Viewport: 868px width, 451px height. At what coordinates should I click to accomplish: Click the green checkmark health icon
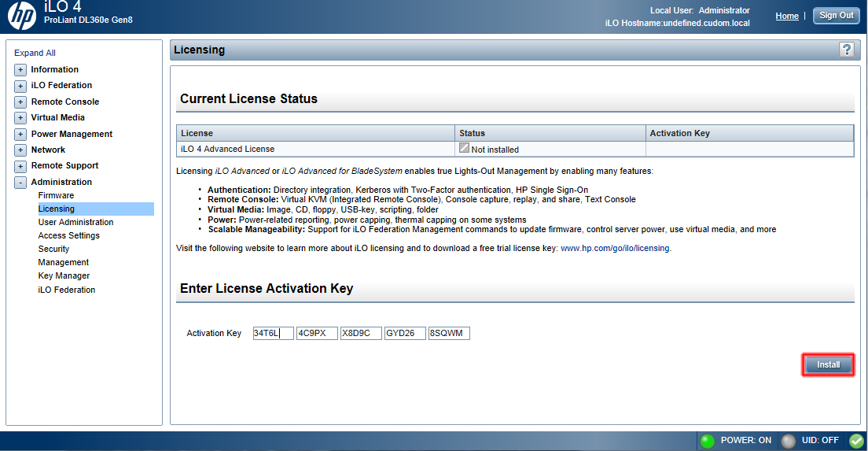click(856, 441)
